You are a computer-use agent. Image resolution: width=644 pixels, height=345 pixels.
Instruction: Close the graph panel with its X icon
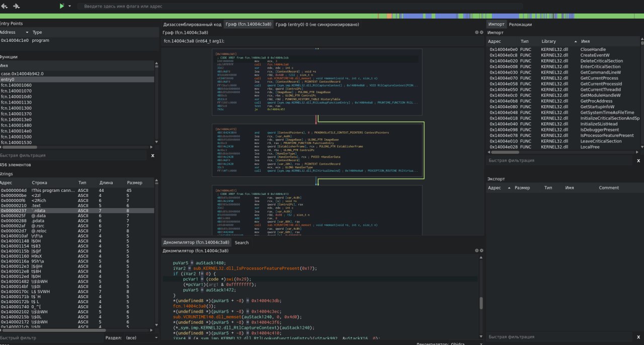click(481, 32)
